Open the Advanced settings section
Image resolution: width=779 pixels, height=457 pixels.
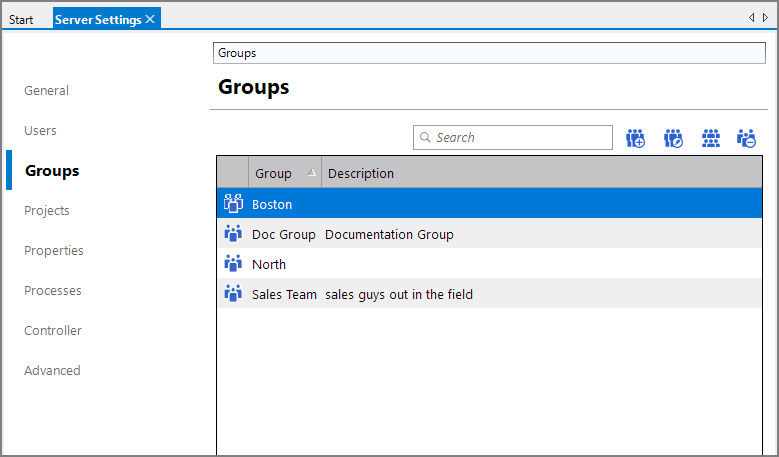(52, 371)
